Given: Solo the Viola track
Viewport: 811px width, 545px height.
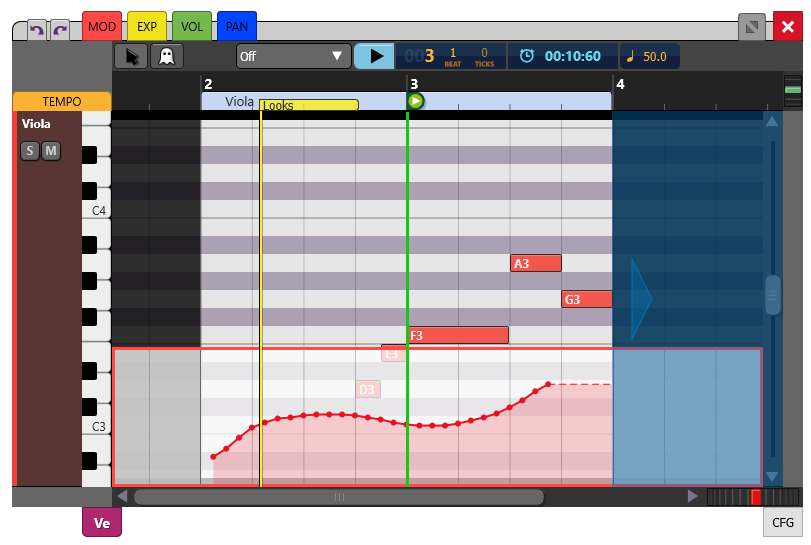Looking at the screenshot, I should point(30,151).
